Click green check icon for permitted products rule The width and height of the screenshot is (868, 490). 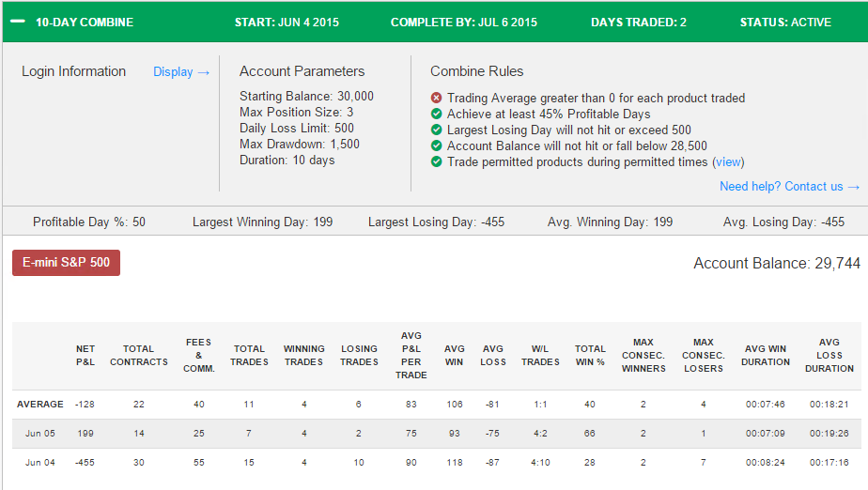(x=436, y=162)
